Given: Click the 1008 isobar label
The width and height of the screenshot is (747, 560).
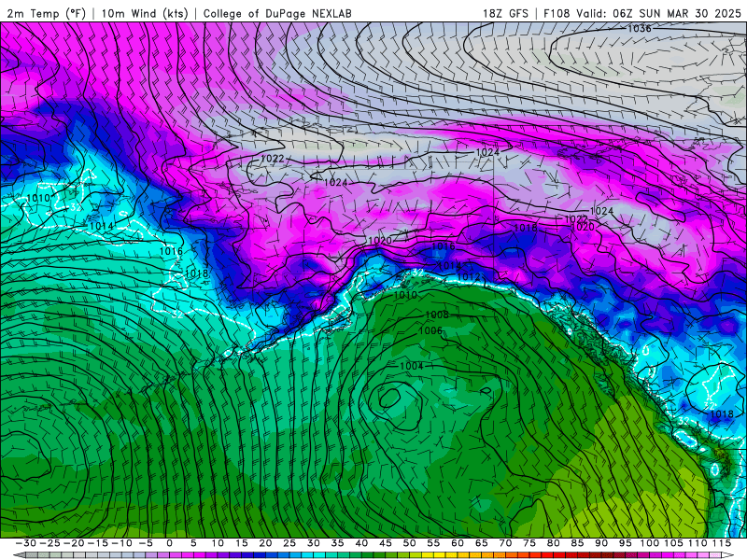Looking at the screenshot, I should point(437,315).
